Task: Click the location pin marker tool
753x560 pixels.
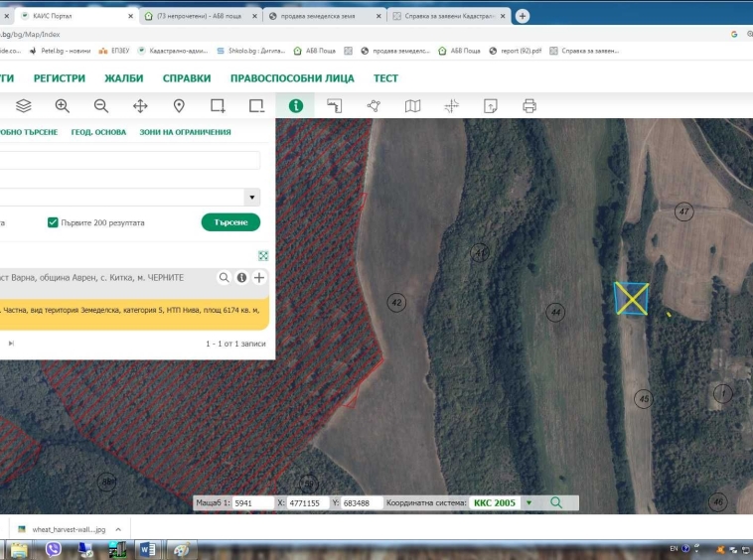Action: (179, 106)
